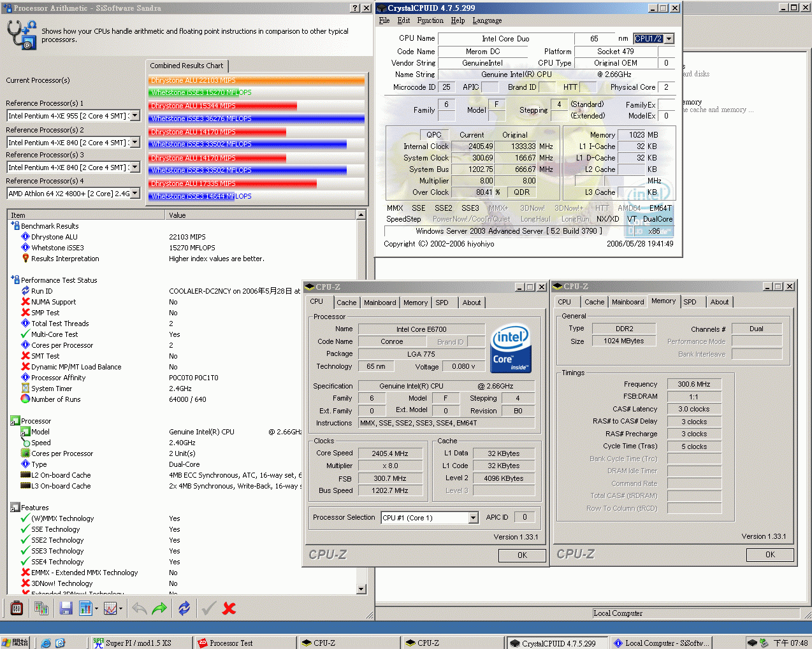Click the taskbar clock showing 07:48

click(790, 643)
